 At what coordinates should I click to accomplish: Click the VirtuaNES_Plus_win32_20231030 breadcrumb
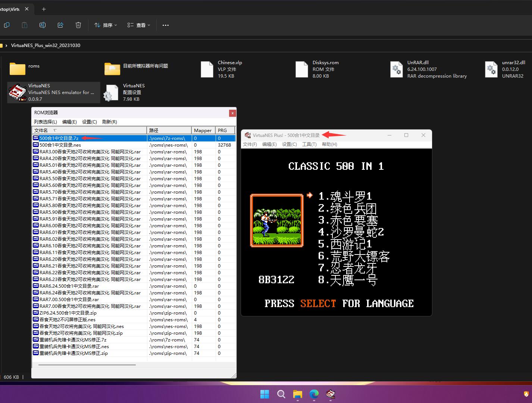(46, 46)
